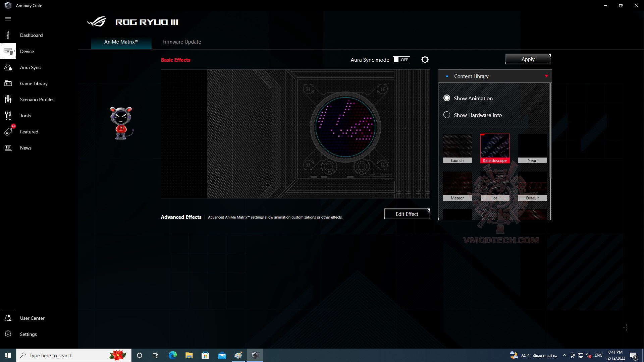The width and height of the screenshot is (644, 362).
Task: Choose the Neon animation thumbnail
Action: tap(532, 148)
